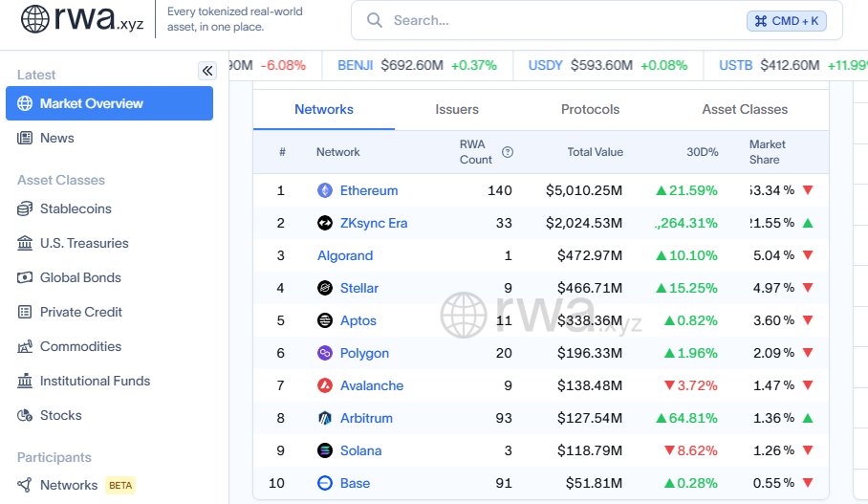Viewport: 868px width, 504px height.
Task: Open Stablecoins asset class page
Action: tap(76, 208)
